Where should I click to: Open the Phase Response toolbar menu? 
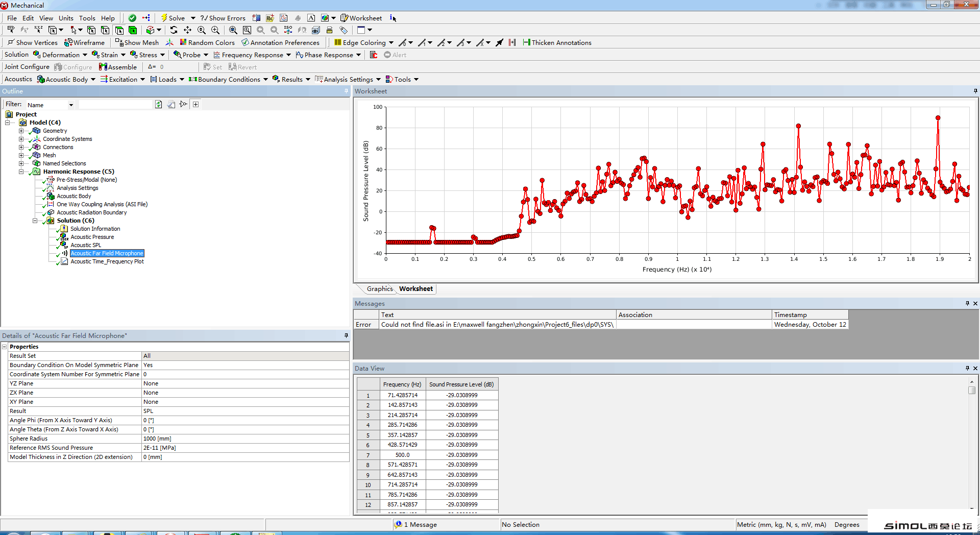pyautogui.click(x=328, y=55)
